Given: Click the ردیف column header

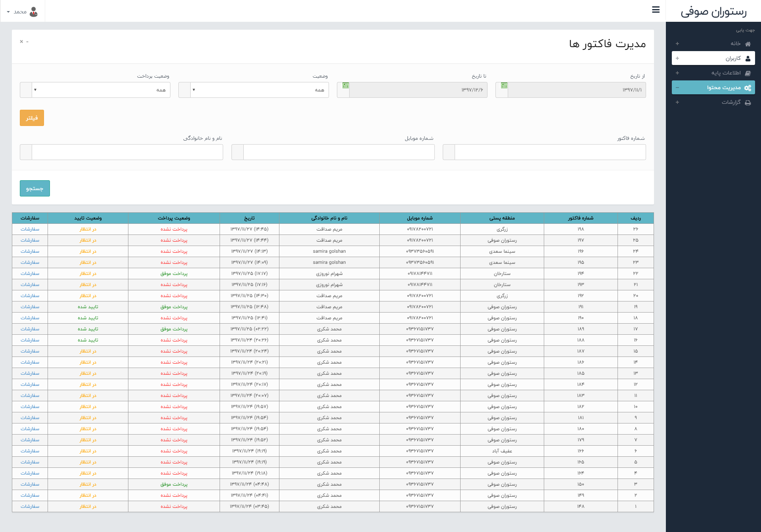Looking at the screenshot, I should (x=636, y=218).
